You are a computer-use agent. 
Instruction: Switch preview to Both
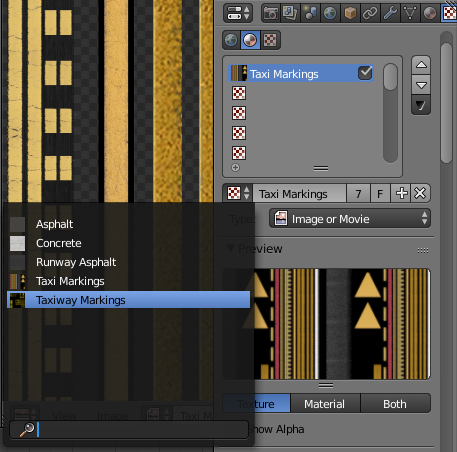click(x=395, y=404)
